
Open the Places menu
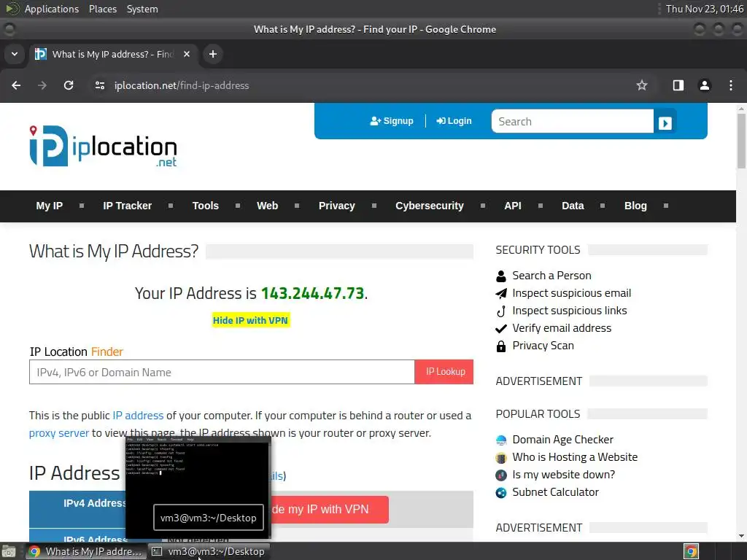pos(102,9)
